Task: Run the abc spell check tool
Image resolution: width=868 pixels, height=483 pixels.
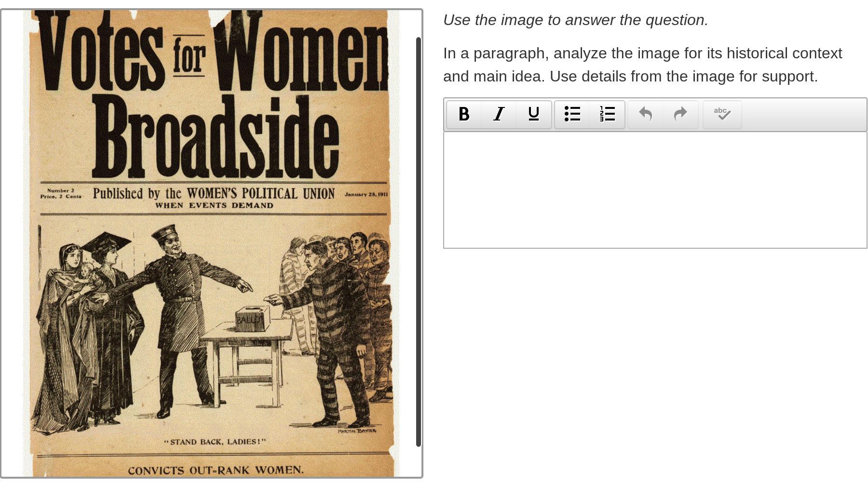Action: pyautogui.click(x=722, y=114)
